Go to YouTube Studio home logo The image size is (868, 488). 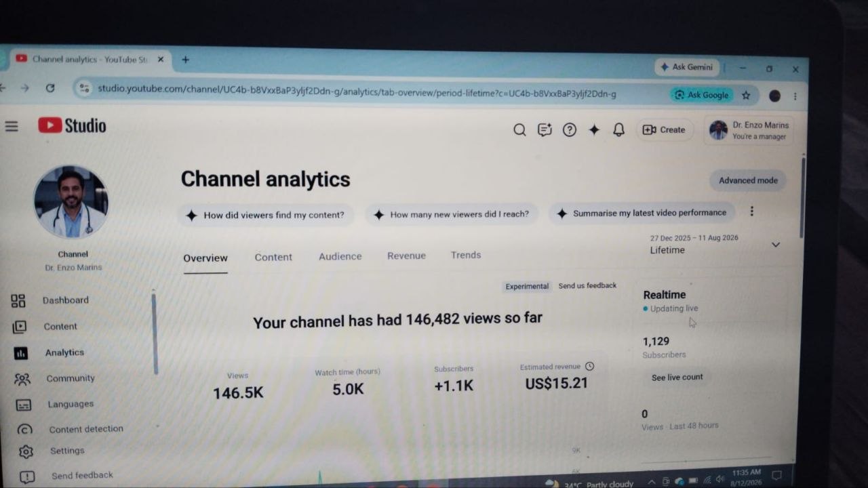click(72, 125)
